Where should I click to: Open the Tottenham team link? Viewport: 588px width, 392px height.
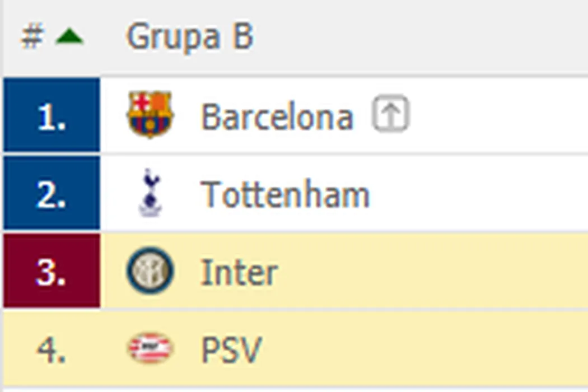pos(286,194)
